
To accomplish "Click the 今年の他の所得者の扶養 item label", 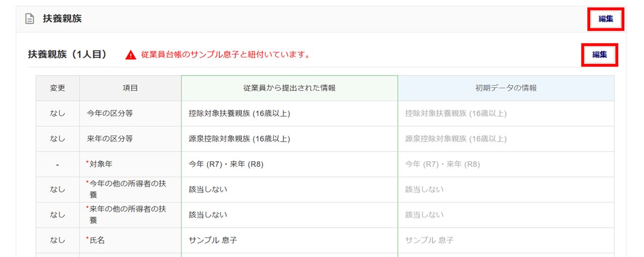I will (128, 189).
